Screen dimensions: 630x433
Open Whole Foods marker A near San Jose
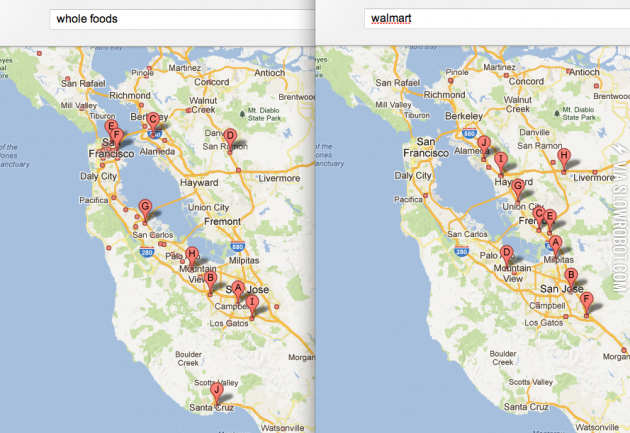(x=238, y=287)
